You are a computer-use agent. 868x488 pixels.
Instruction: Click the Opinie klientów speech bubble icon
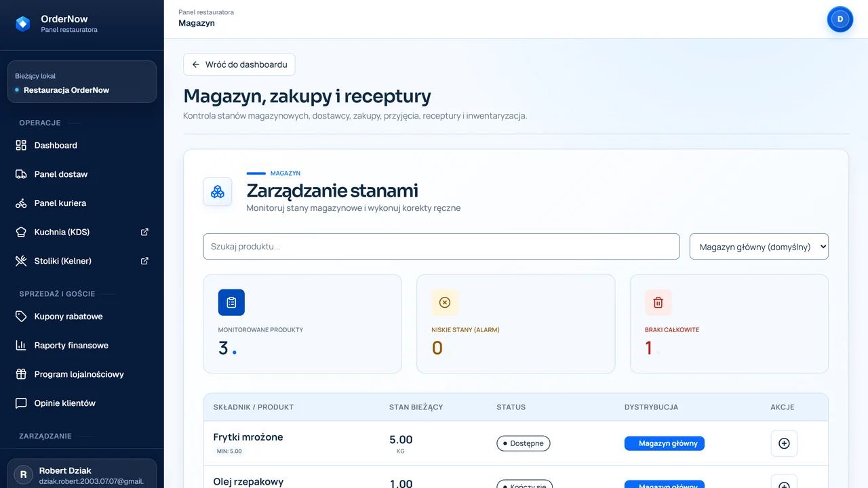point(21,403)
